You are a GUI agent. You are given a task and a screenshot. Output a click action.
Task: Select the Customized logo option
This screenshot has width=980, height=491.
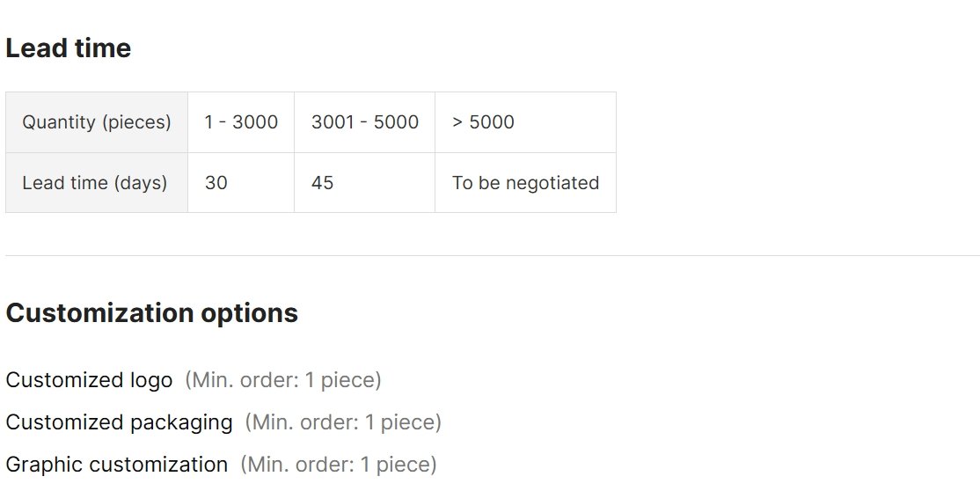89,380
